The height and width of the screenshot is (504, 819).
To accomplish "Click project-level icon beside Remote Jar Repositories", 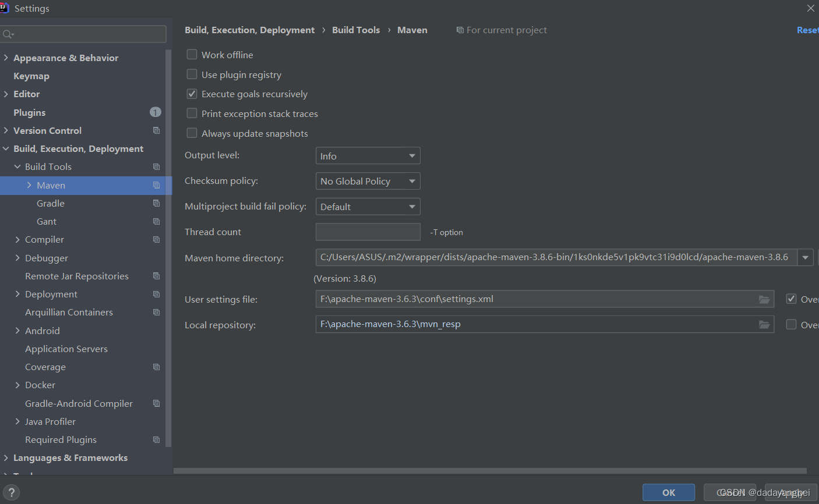I will 156,276.
